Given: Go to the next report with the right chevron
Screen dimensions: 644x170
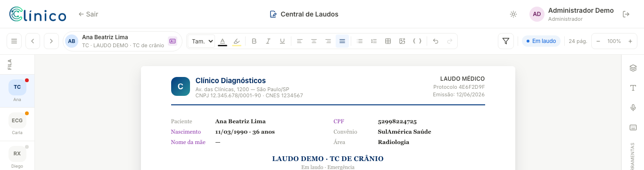Looking at the screenshot, I should pos(51,41).
